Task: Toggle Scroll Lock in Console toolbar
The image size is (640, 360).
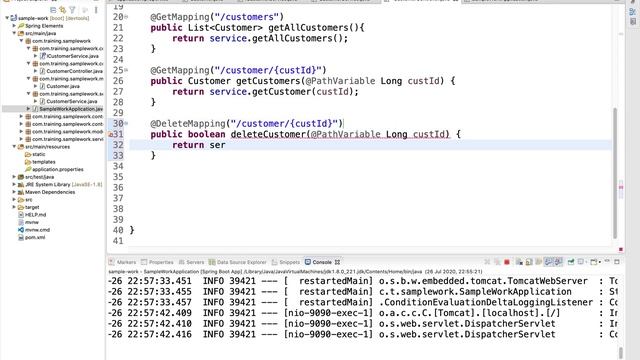Action: tap(529, 262)
